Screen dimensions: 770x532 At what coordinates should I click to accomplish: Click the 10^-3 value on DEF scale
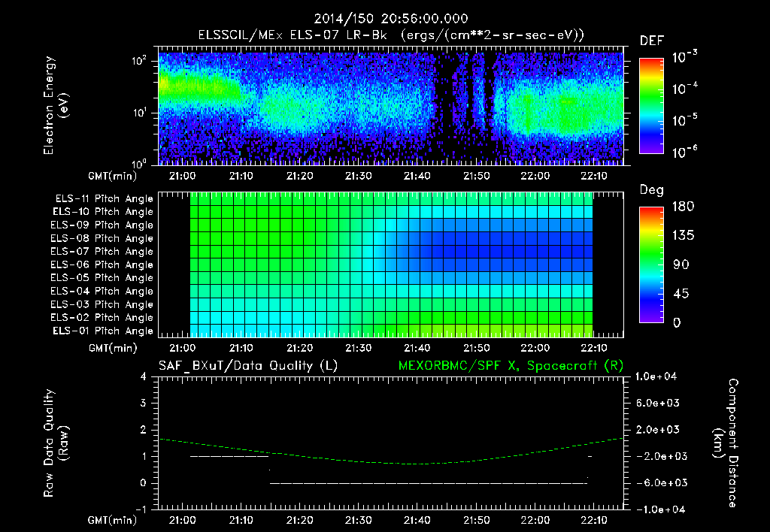(x=684, y=56)
